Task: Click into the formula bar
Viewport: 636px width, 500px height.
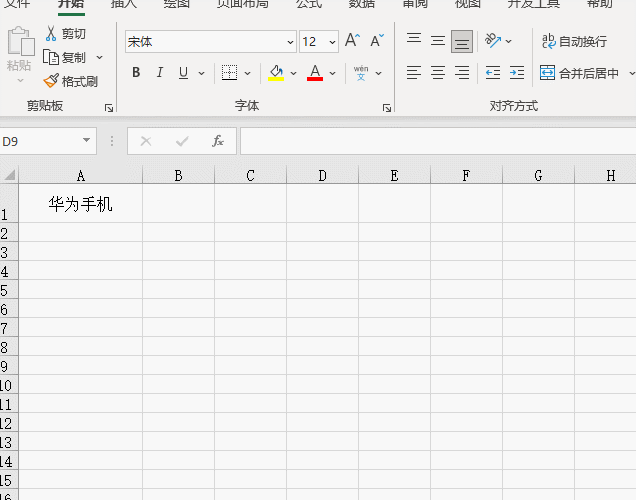Action: pos(438,141)
